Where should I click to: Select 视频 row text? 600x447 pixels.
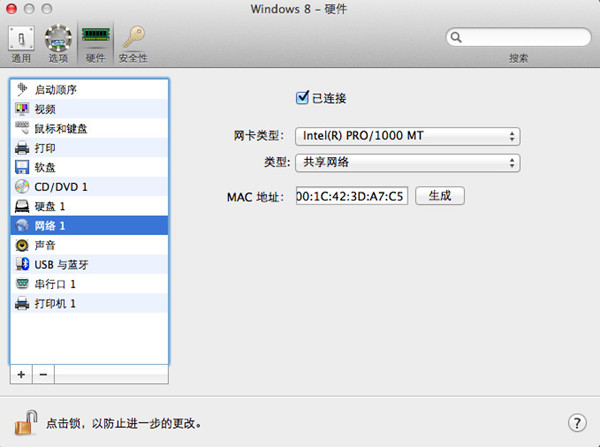tap(45, 109)
